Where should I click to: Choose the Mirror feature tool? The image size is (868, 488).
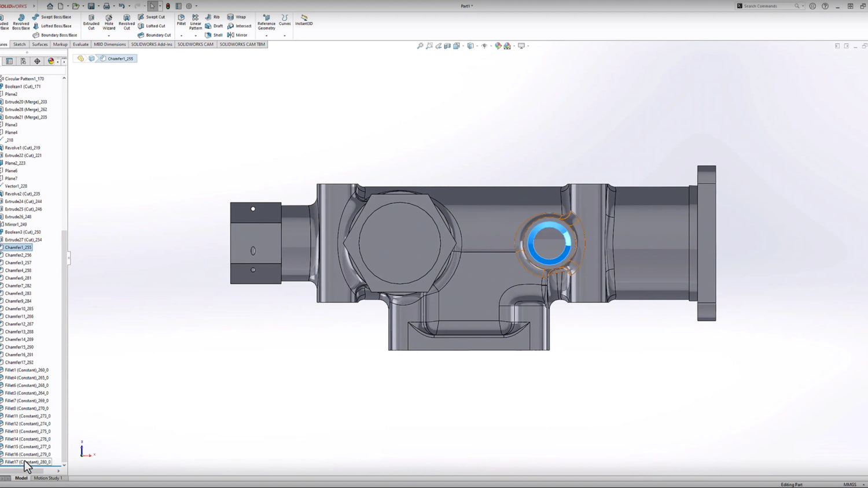[237, 35]
